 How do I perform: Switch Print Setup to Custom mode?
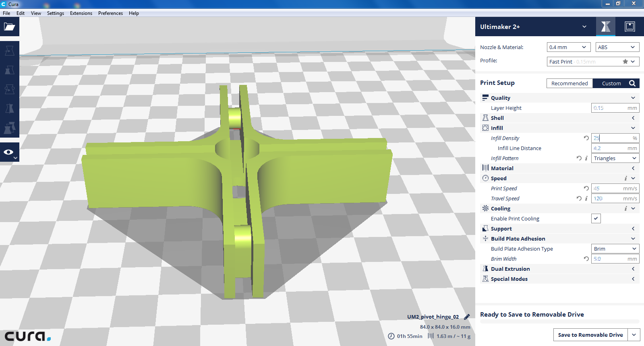611,83
